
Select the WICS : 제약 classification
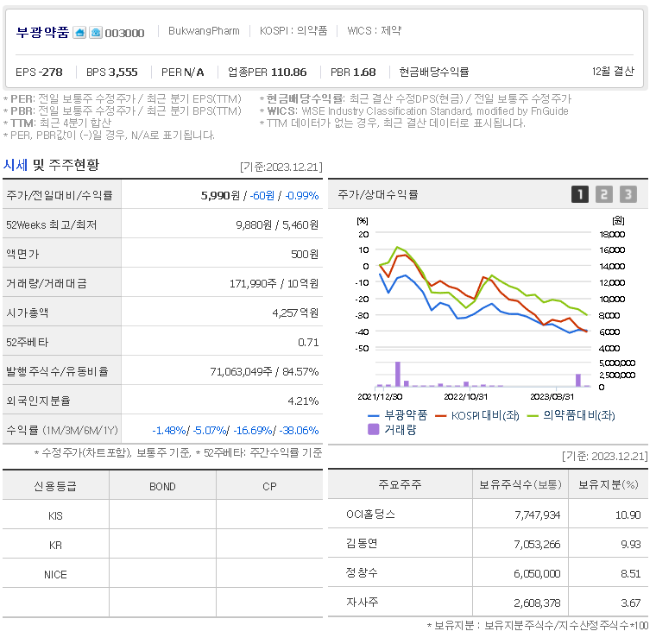[x=374, y=31]
